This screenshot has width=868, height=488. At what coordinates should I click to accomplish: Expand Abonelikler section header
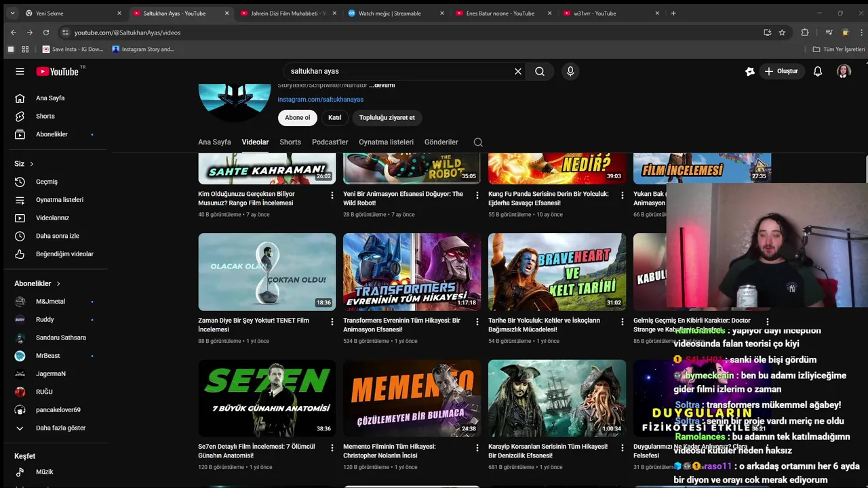click(38, 283)
